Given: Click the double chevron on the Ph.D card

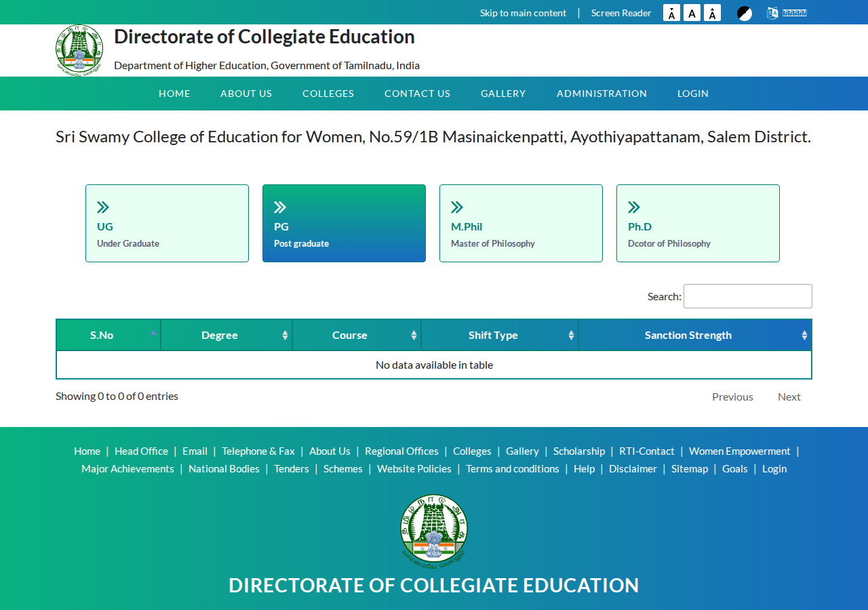Looking at the screenshot, I should pos(634,207).
